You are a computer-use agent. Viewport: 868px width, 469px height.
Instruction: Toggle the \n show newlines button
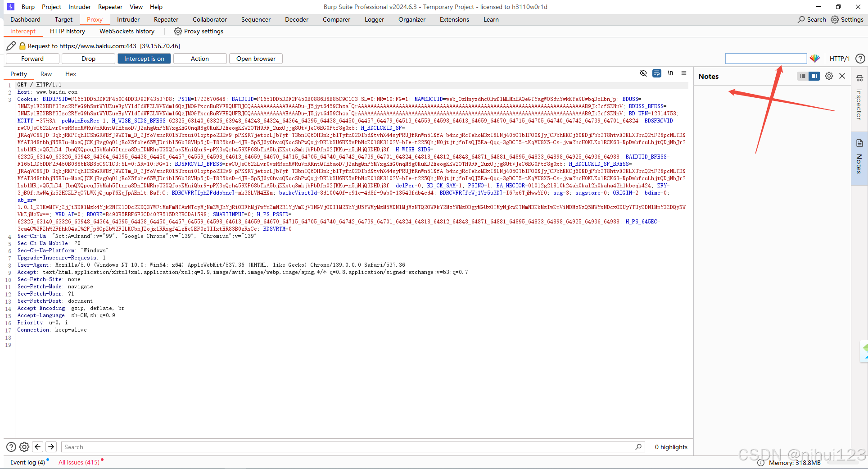click(x=670, y=73)
